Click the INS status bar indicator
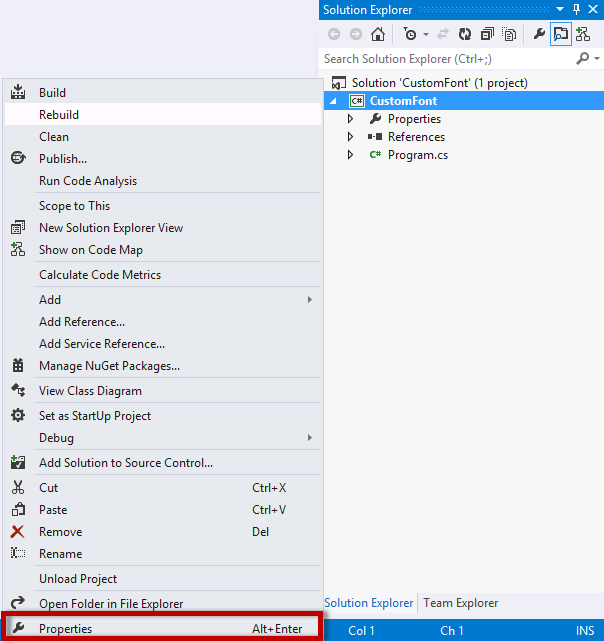The width and height of the screenshot is (604, 641). 585,631
